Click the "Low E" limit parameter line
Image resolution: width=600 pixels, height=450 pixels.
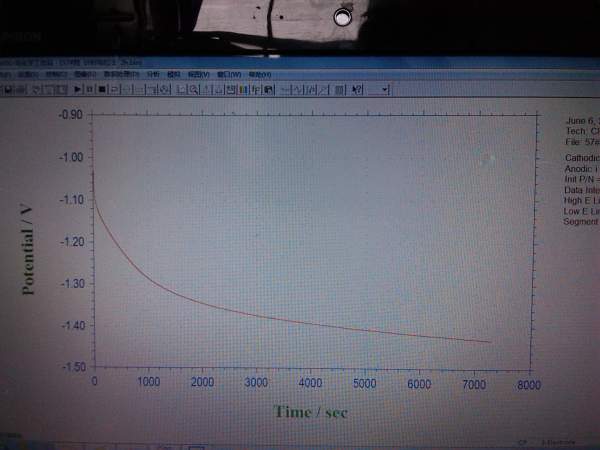point(581,211)
